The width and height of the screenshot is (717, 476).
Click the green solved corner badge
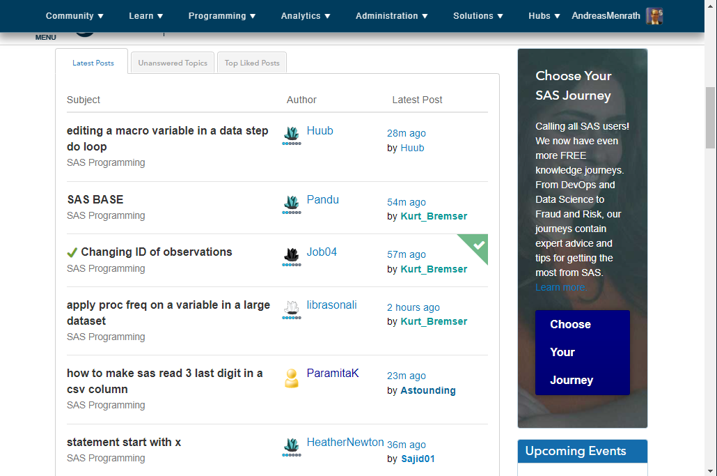click(477, 245)
